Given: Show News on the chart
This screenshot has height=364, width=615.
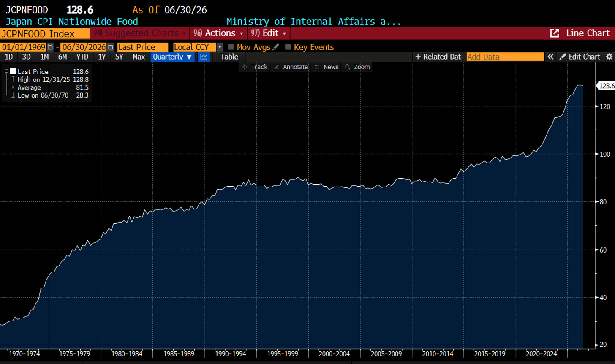Looking at the screenshot, I should pyautogui.click(x=327, y=67).
